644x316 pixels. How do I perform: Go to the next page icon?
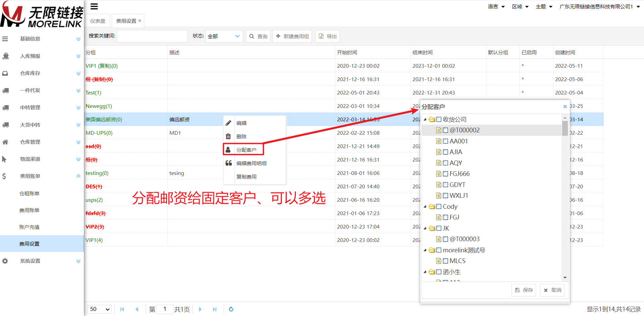point(200,309)
